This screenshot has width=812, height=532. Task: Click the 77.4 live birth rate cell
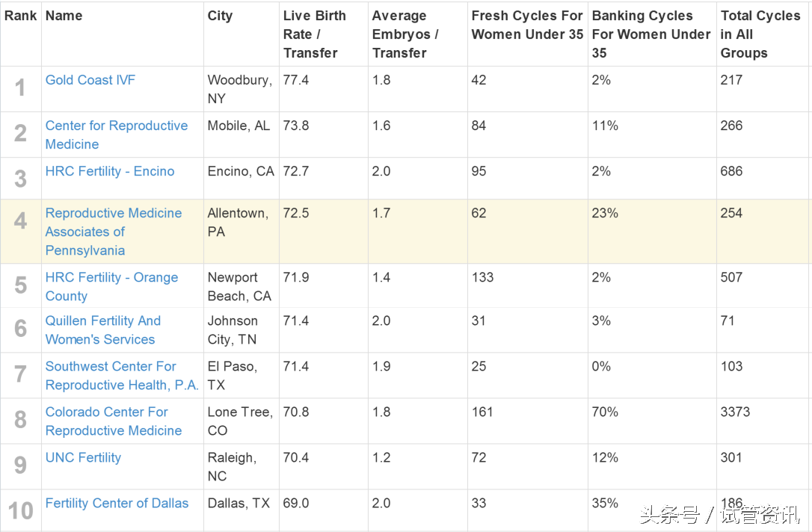click(x=296, y=80)
